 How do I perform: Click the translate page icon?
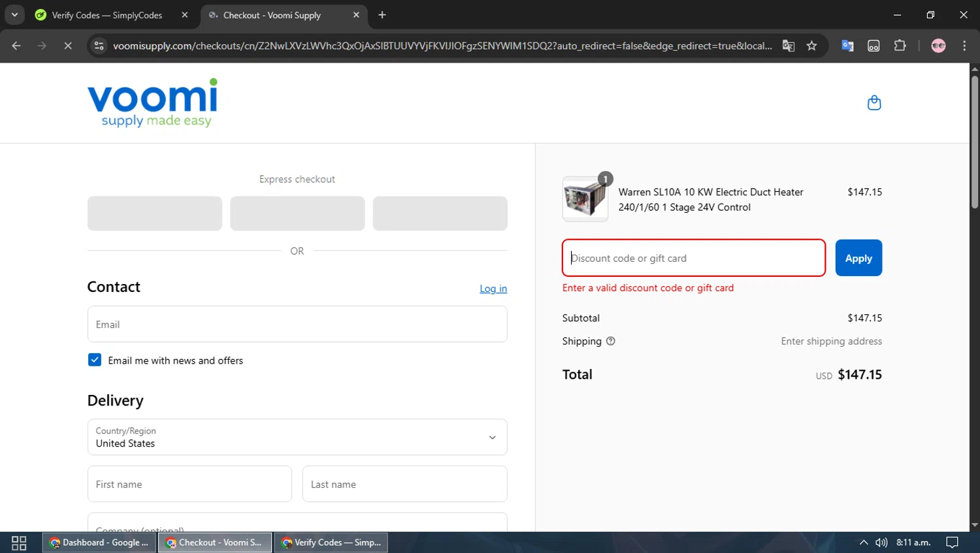pyautogui.click(x=789, y=46)
